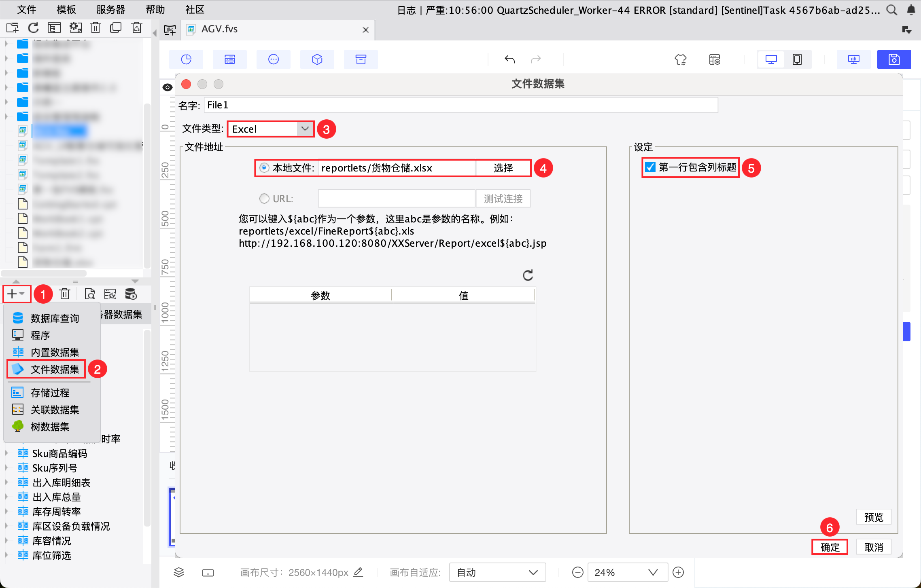Switch to mobile layout view icon
Screen dimensions: 921x588
tap(797, 59)
